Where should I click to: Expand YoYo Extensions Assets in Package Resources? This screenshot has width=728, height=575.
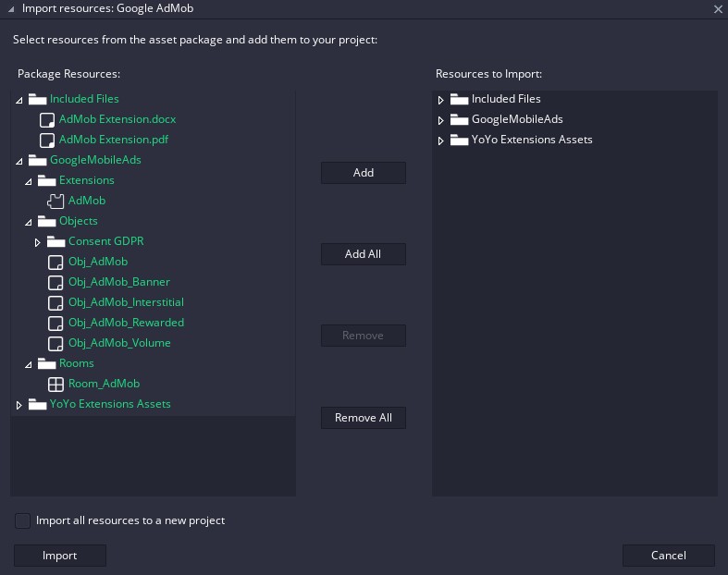pos(19,405)
